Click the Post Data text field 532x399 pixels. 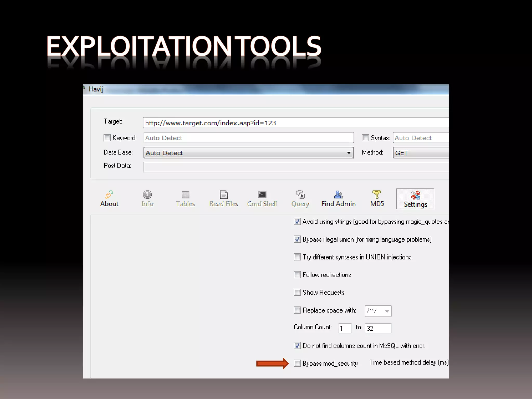click(x=296, y=167)
